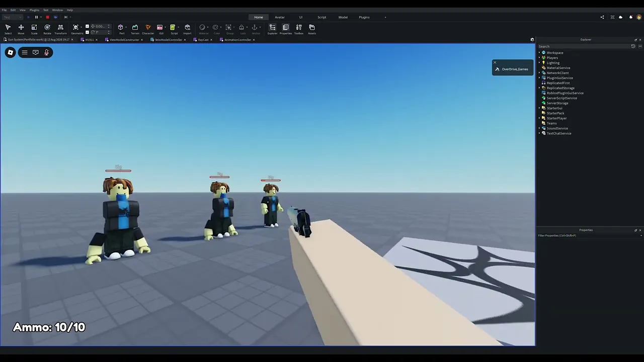Image resolution: width=644 pixels, height=362 pixels.
Task: Stop the playtest with red stop button
Action: [47, 17]
